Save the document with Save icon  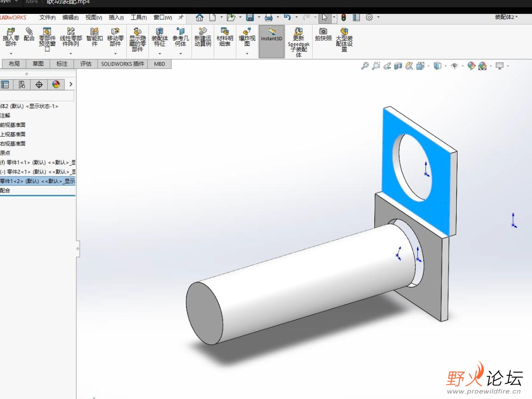coord(250,17)
